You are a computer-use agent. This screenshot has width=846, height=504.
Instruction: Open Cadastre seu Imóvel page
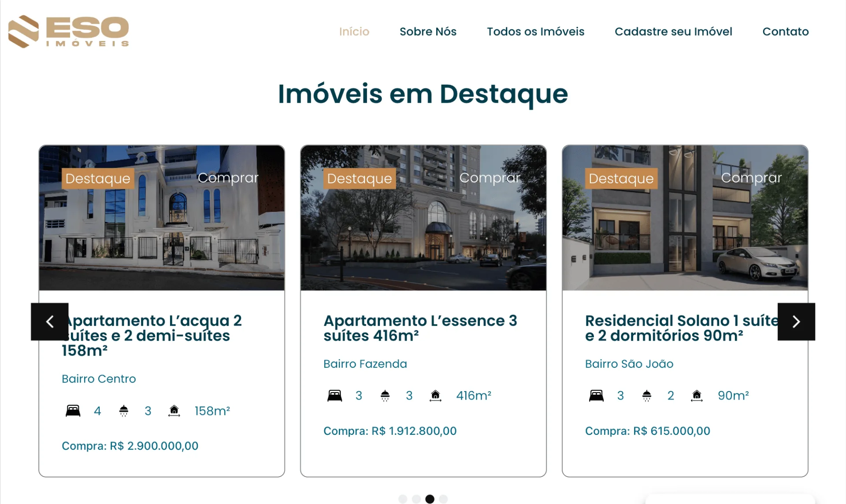click(x=673, y=32)
